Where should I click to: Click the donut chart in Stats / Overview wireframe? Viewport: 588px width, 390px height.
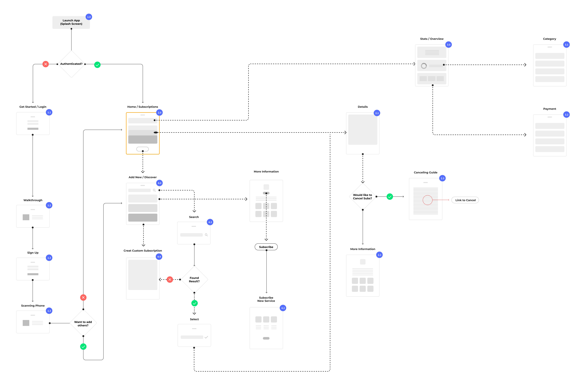pyautogui.click(x=424, y=66)
